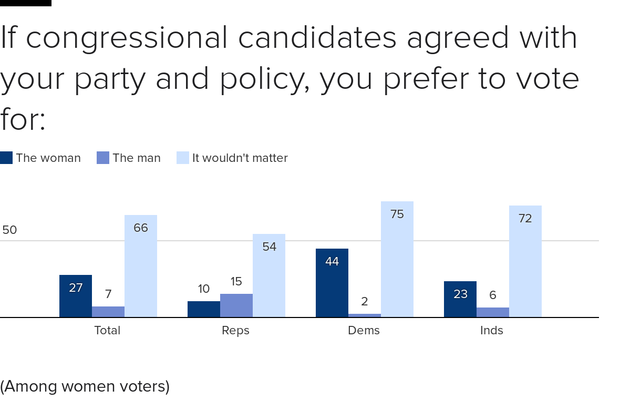
Task: Toggle 'It wouldn't matter' legend label
Action: (x=240, y=158)
